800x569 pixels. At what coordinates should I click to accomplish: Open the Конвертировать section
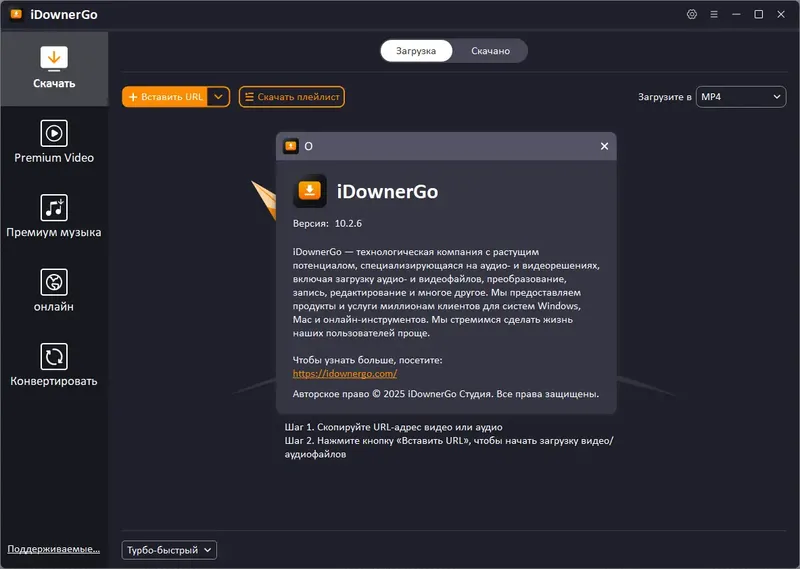54,365
